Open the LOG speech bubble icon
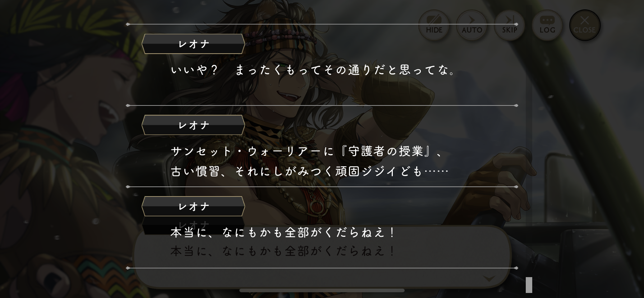Screen dimensions: 644x298 547,25
